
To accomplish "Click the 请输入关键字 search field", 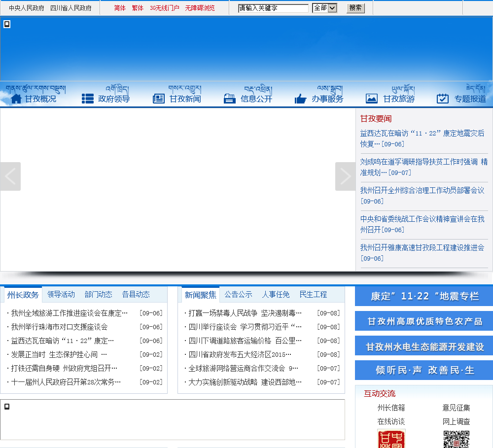I will pyautogui.click(x=273, y=8).
